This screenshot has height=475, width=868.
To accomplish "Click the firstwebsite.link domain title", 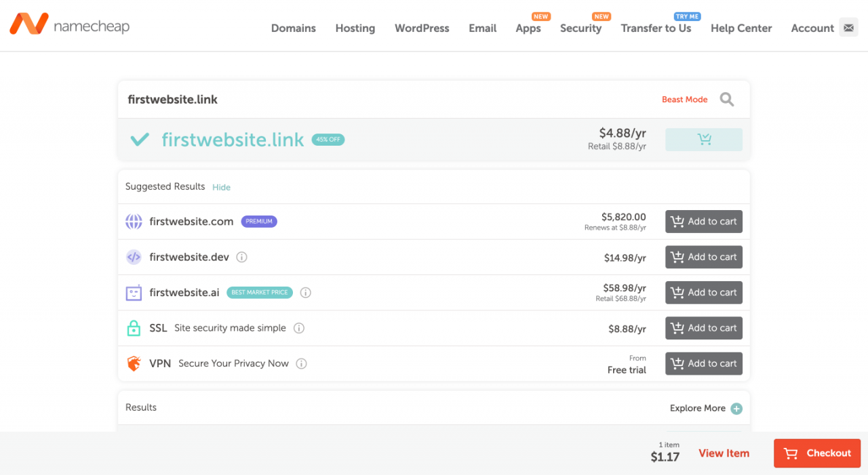I will 233,140.
